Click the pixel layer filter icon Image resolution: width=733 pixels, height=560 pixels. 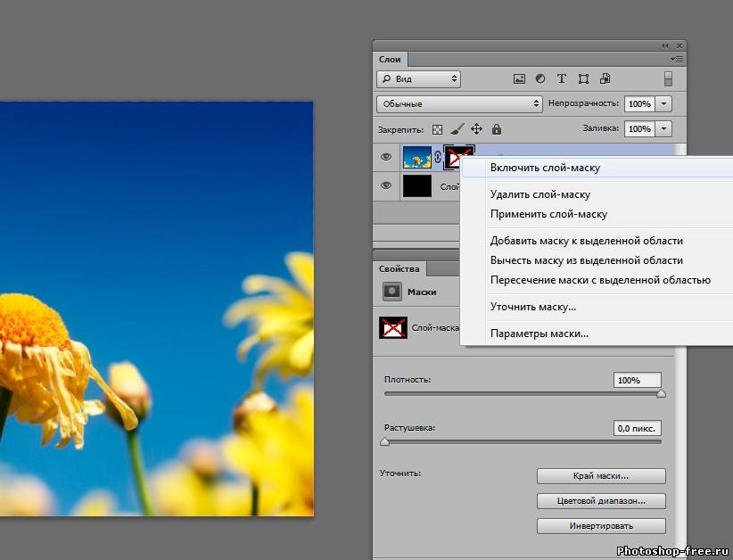tap(519, 78)
